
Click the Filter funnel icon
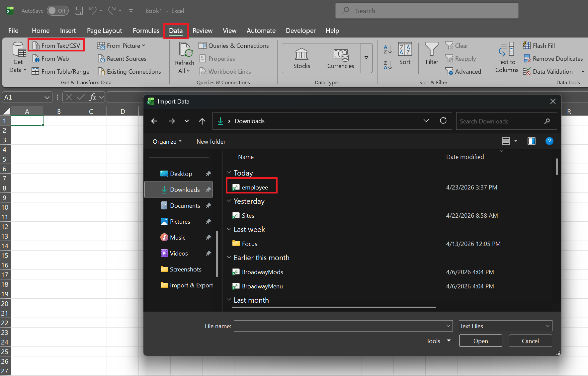[x=432, y=49]
